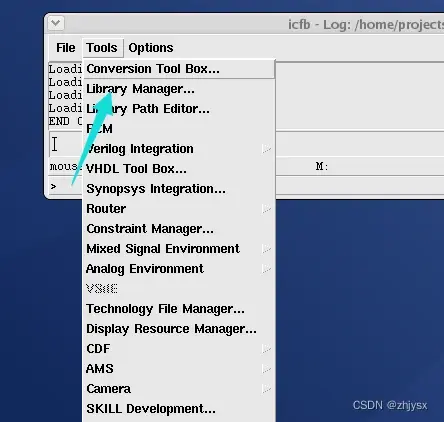Close the open Tools menu
The width and height of the screenshot is (444, 422).
pyautogui.click(x=102, y=48)
